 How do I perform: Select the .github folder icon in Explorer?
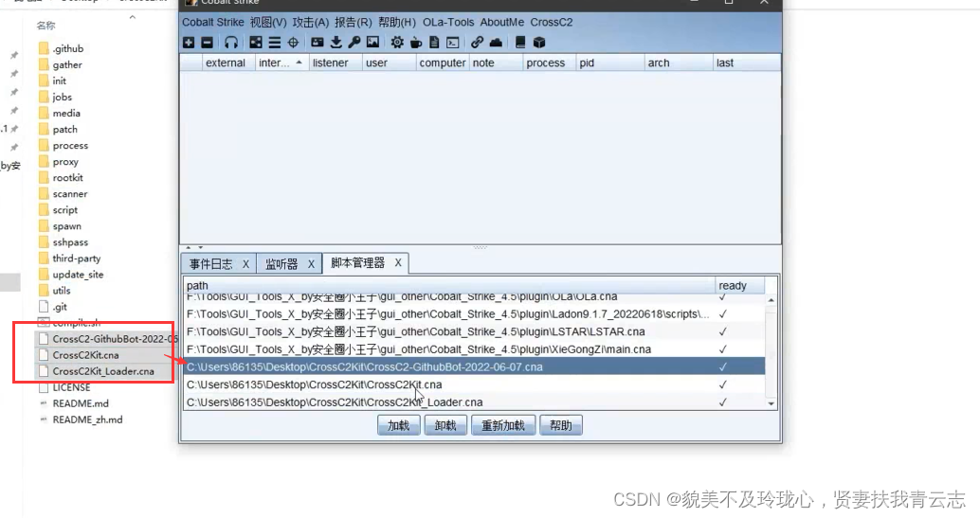click(44, 48)
